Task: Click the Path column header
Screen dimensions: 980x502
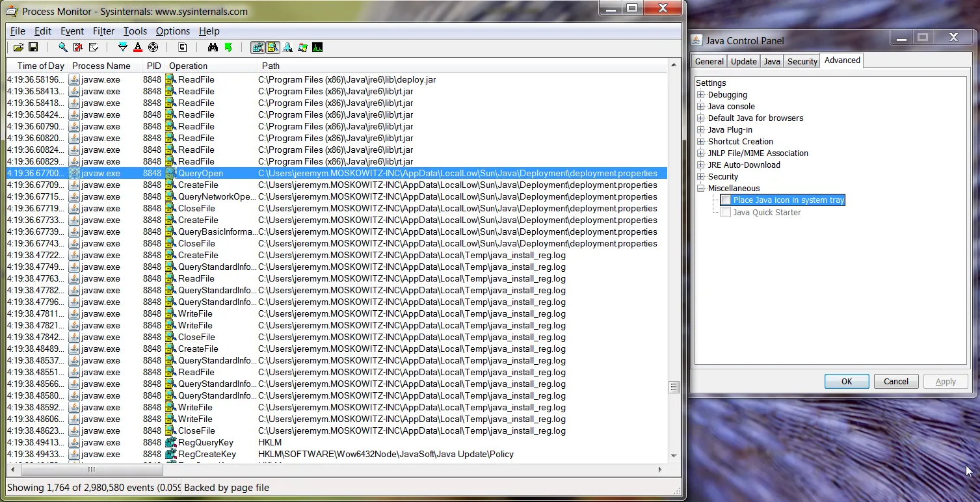Action: (462, 66)
